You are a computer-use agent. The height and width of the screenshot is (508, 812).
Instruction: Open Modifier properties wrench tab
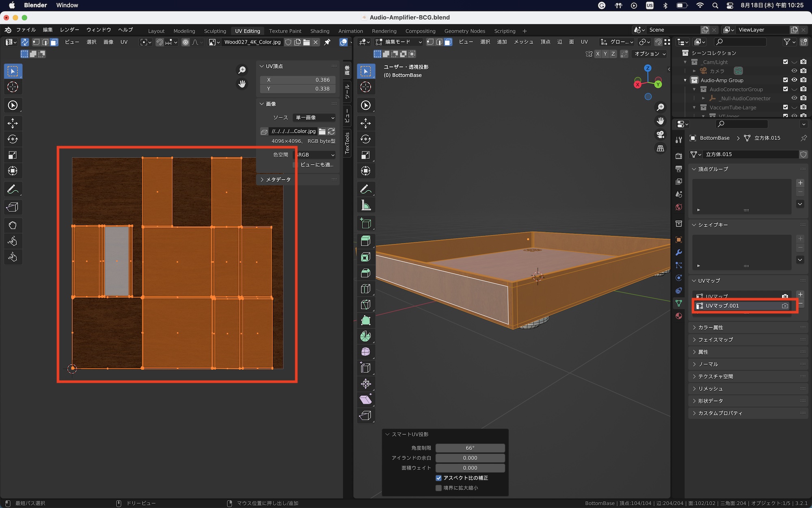pos(679,252)
